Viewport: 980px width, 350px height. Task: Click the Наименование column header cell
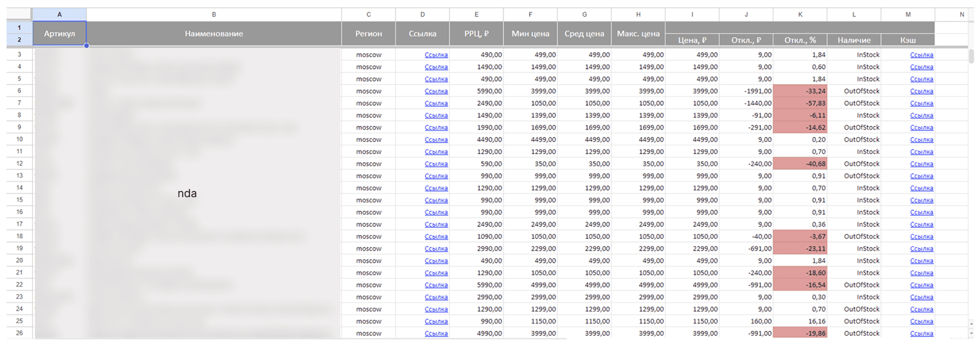[x=214, y=34]
